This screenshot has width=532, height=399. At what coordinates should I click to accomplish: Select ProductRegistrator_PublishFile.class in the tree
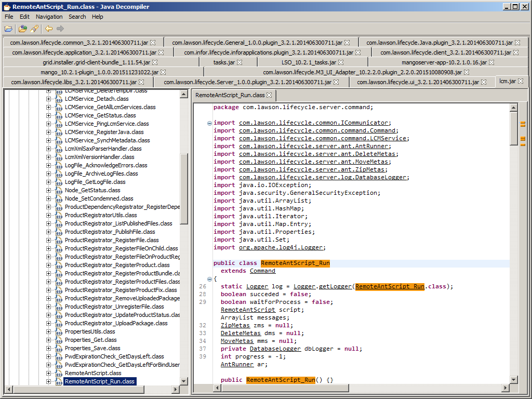pyautogui.click(x=110, y=232)
